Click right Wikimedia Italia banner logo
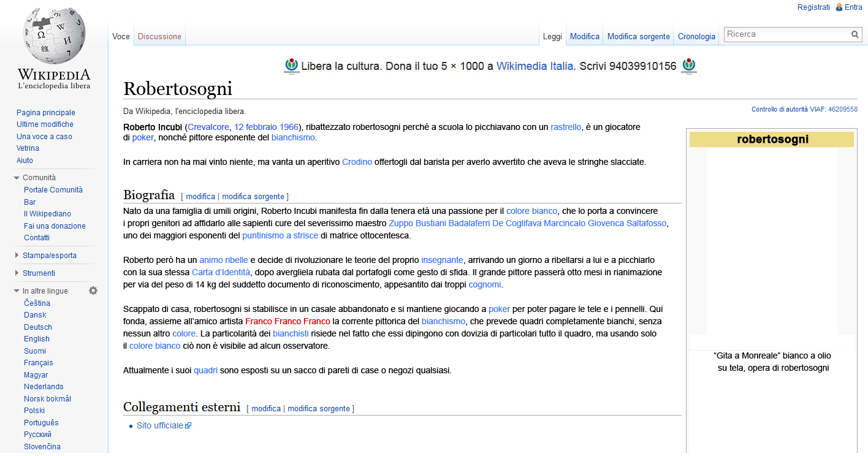The height and width of the screenshot is (456, 868). point(689,66)
